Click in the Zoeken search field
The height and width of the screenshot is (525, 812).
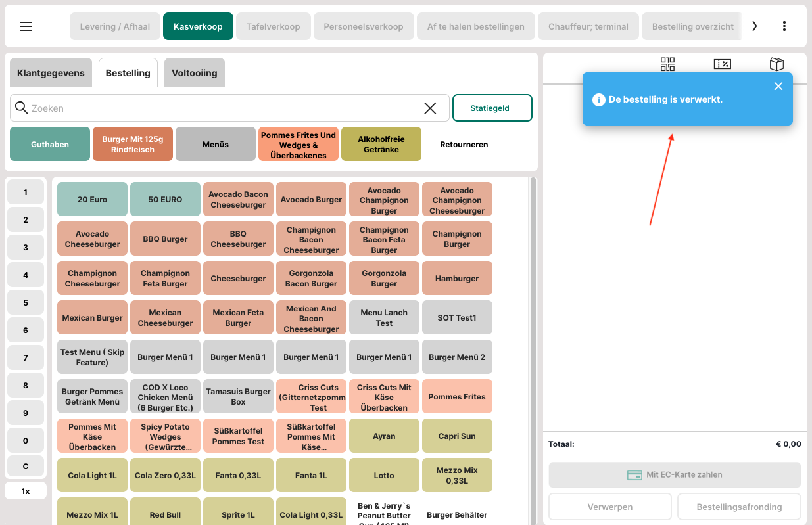pyautogui.click(x=224, y=108)
